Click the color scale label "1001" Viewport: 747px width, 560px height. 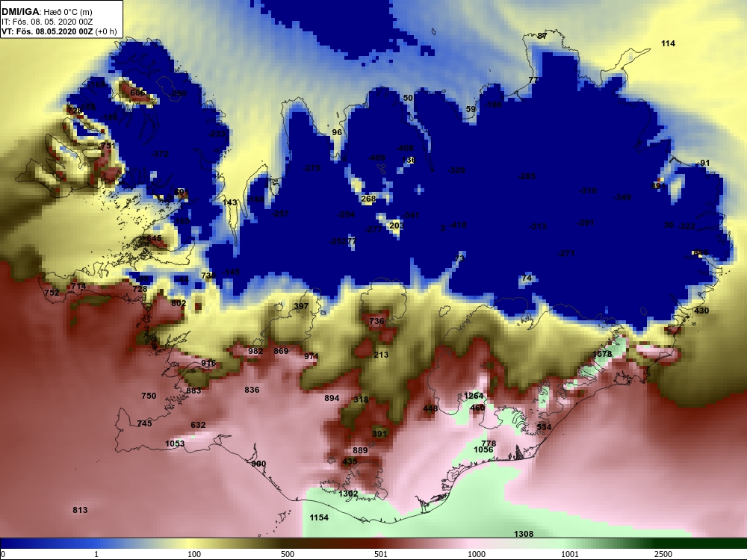click(570, 554)
